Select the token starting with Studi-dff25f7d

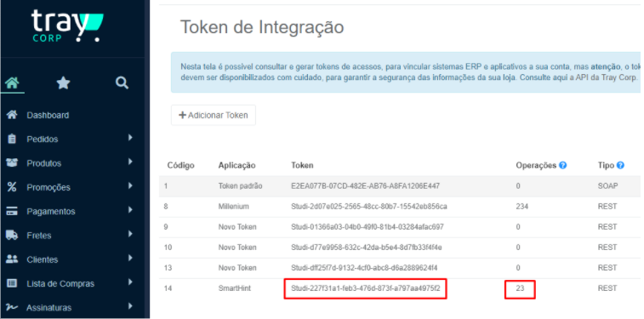coord(364,268)
